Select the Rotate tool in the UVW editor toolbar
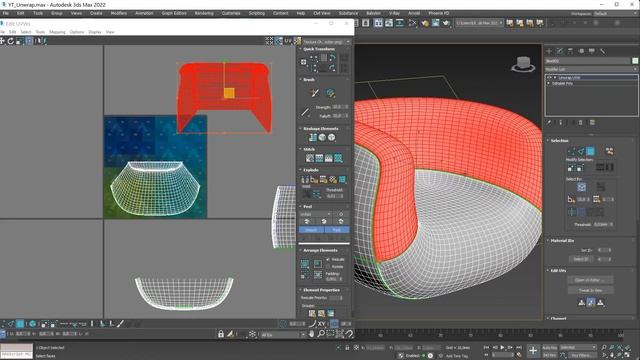The image size is (640, 360). [x=11, y=41]
